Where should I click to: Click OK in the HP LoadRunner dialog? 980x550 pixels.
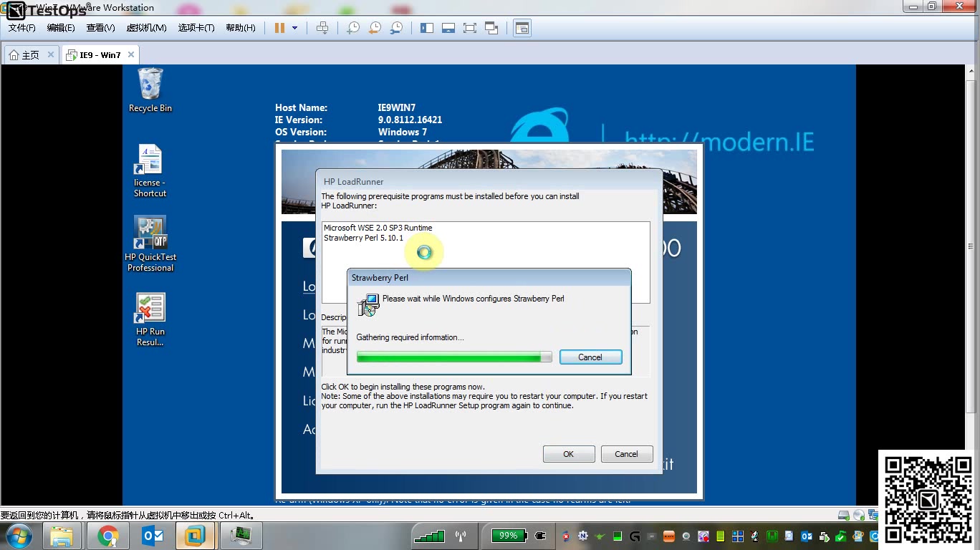coord(569,454)
